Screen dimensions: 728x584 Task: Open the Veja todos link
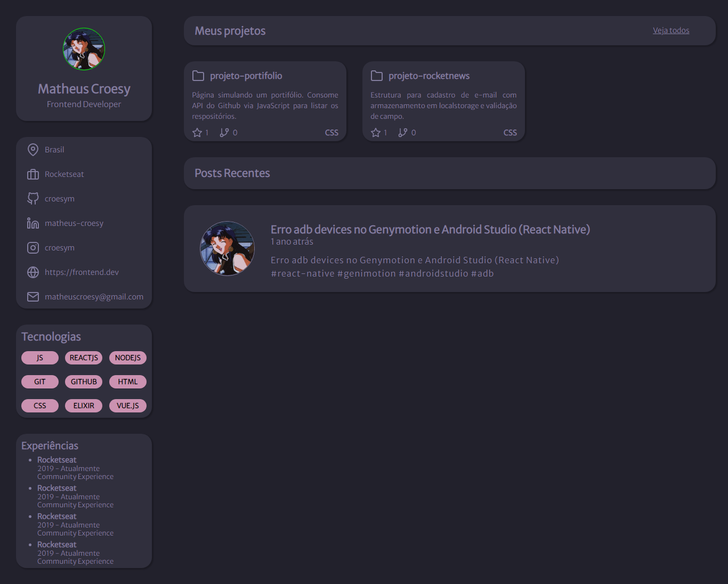pos(671,30)
